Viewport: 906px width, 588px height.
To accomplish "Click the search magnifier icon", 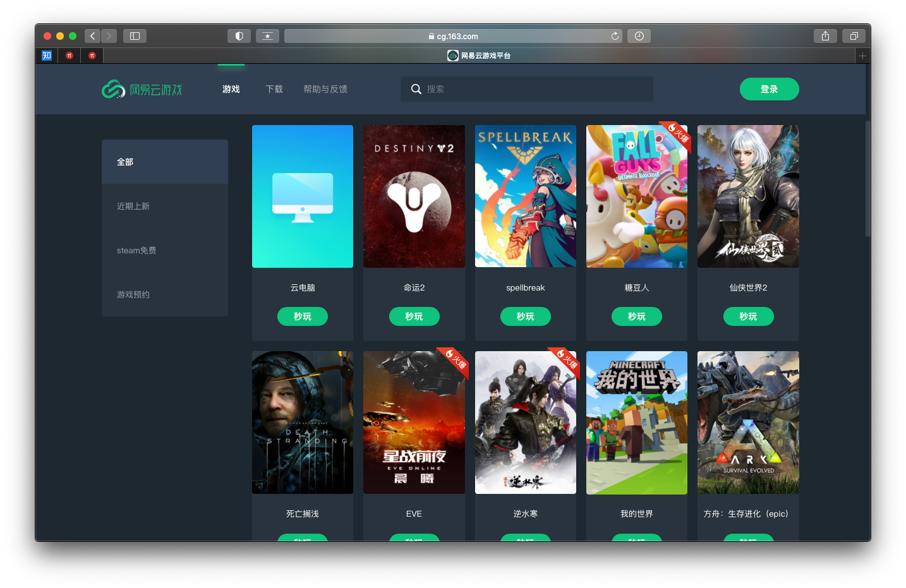I will [x=416, y=89].
